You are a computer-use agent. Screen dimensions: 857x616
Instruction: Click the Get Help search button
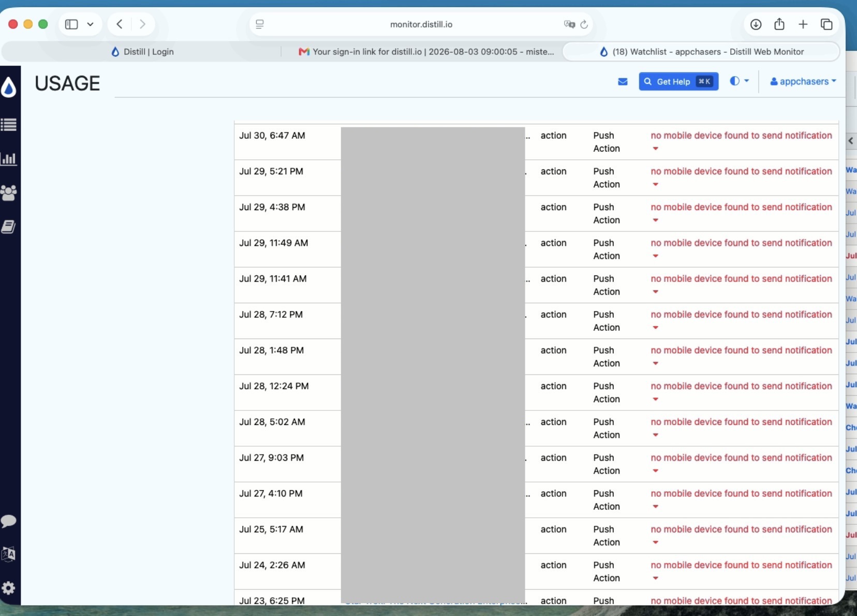678,82
